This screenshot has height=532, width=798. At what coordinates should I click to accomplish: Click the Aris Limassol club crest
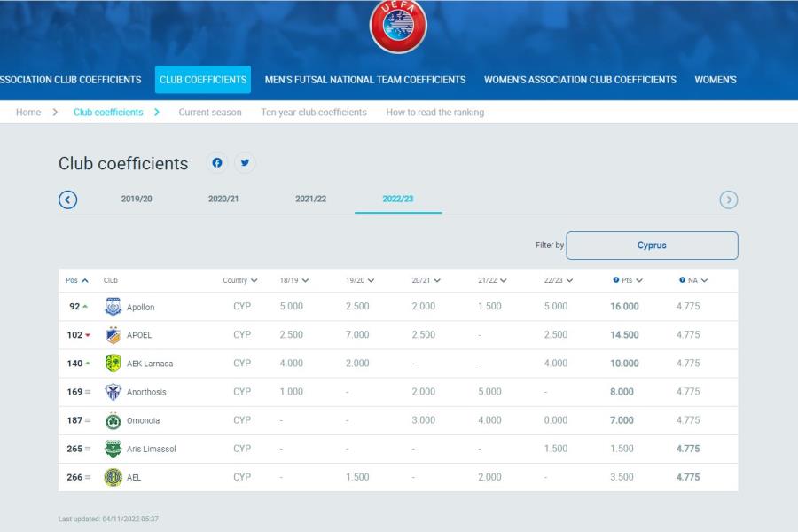pyautogui.click(x=113, y=449)
